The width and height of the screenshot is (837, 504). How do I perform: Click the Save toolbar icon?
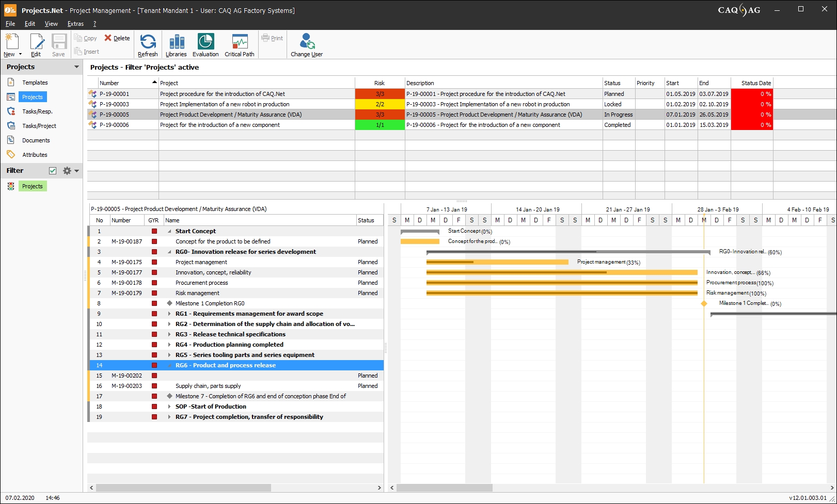(x=59, y=41)
